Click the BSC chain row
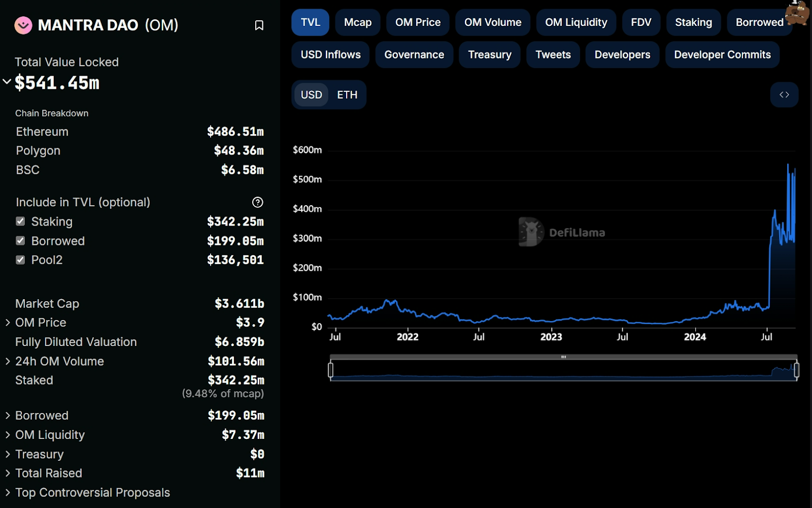The image size is (812, 508). (x=140, y=170)
